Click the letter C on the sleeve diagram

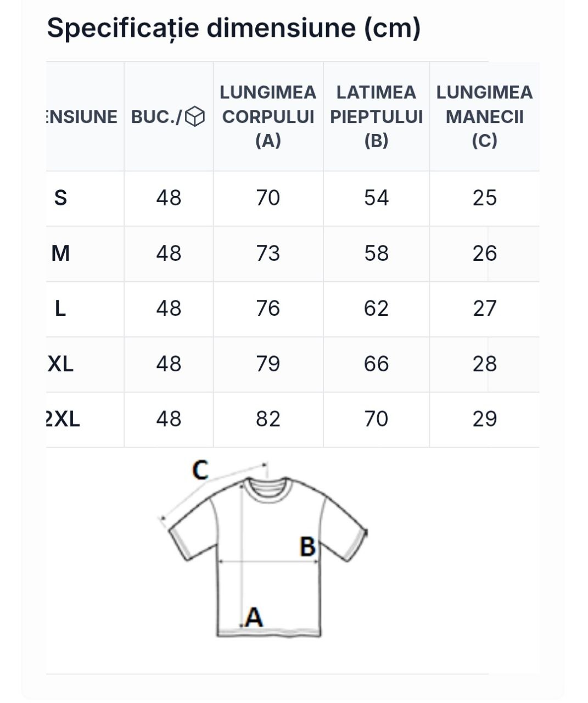pyautogui.click(x=200, y=470)
